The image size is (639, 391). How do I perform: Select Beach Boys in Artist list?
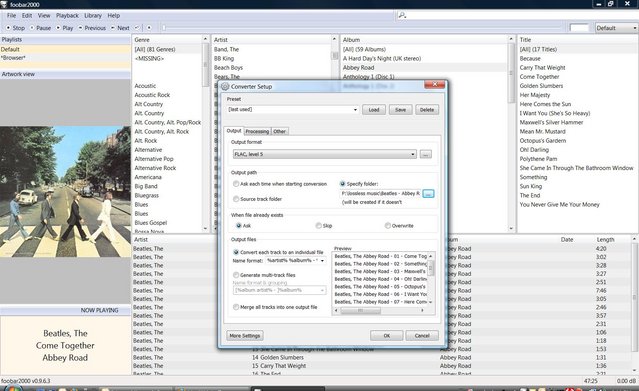(228, 68)
